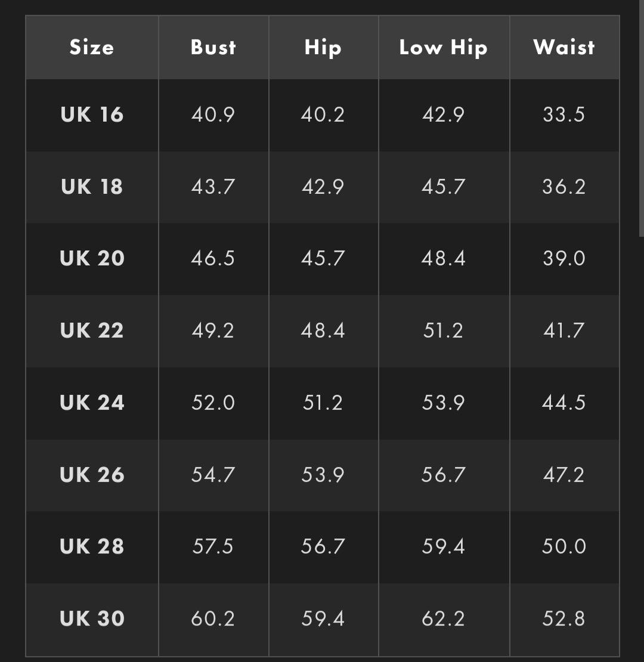Select the UK 28 size row label
The width and height of the screenshot is (644, 662).
coord(92,546)
